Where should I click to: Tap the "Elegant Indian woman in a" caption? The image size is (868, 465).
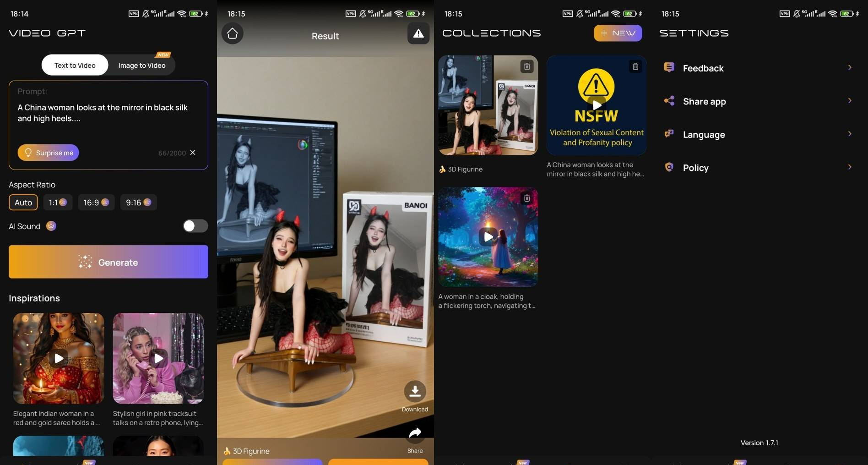[x=54, y=414]
